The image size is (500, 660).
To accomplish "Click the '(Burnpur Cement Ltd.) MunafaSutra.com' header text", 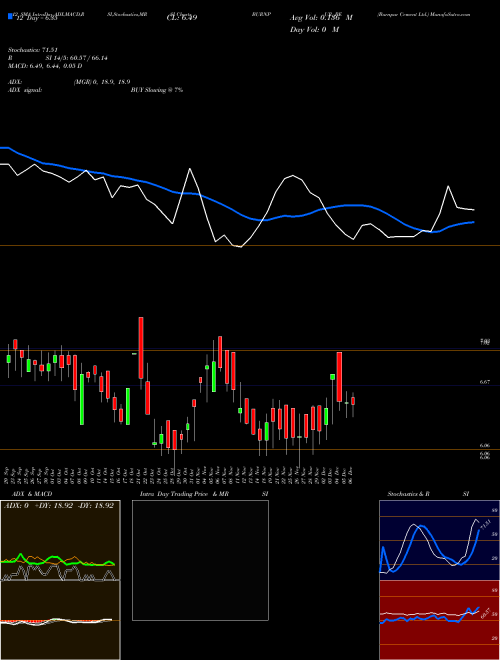I will (x=423, y=14).
